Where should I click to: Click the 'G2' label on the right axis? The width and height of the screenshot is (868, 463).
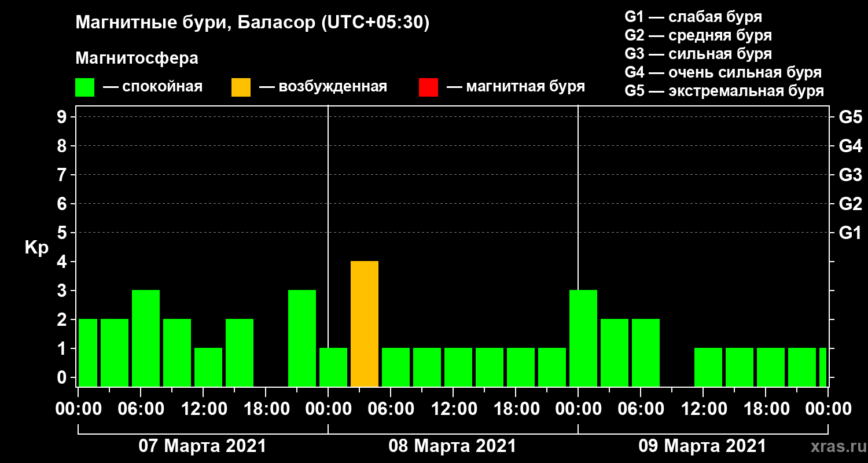[850, 204]
